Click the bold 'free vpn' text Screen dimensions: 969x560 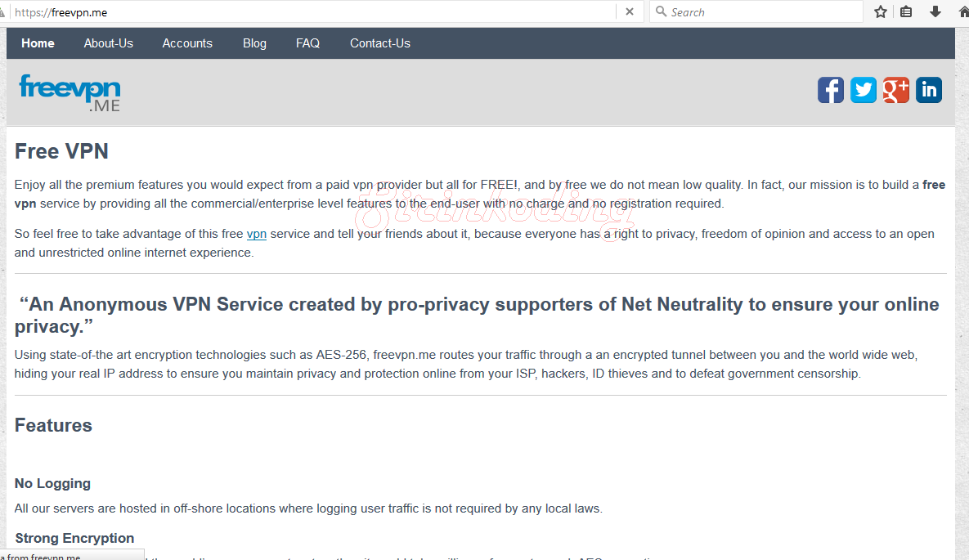point(479,194)
